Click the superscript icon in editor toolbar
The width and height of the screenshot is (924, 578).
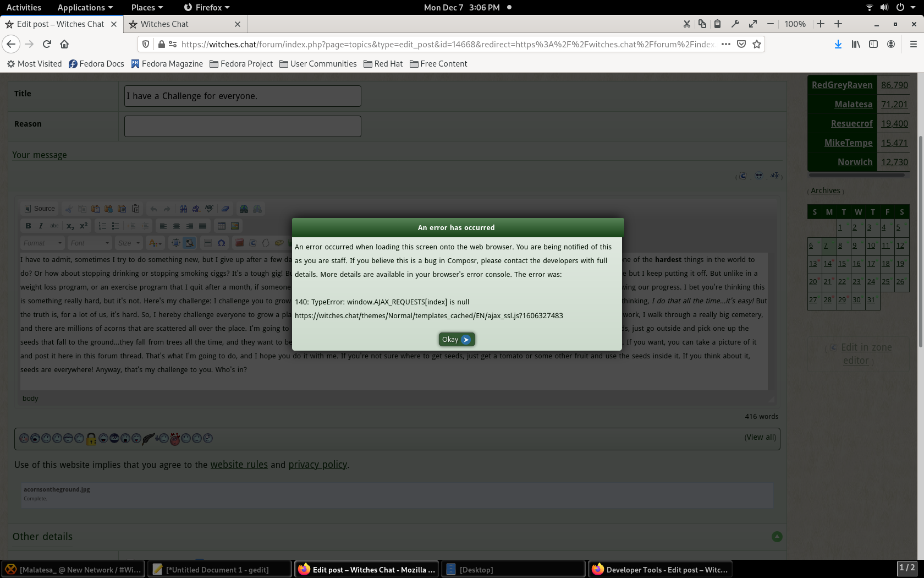click(84, 226)
